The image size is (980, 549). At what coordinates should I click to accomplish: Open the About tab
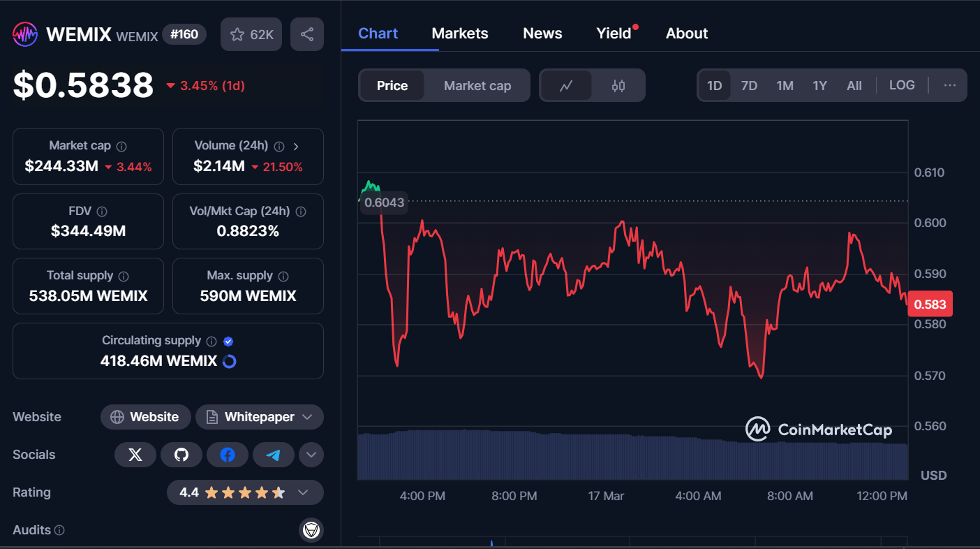coord(687,34)
